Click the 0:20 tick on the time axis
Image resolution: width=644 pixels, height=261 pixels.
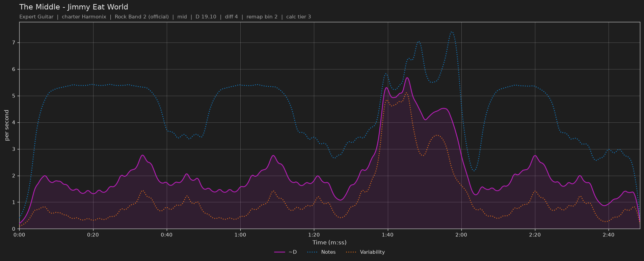93,235
